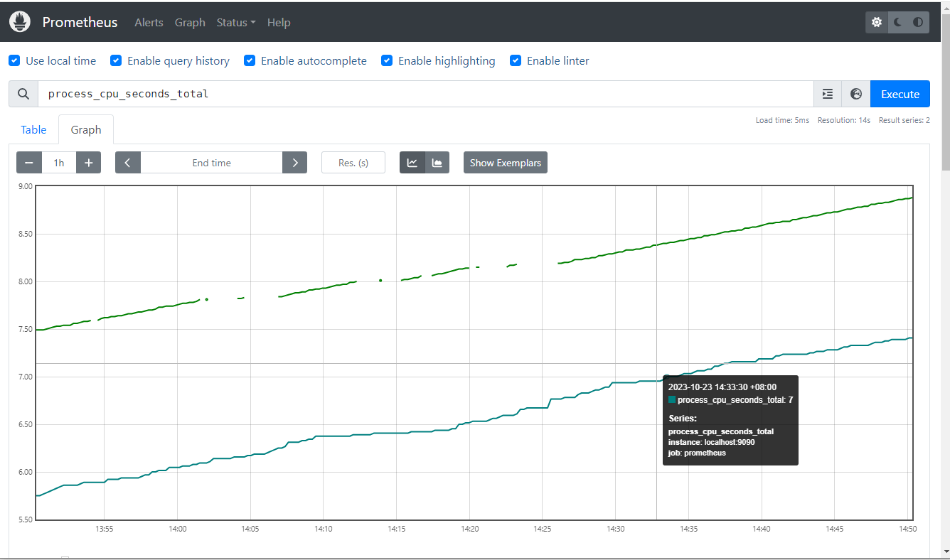Open Graph in the top navigation bar
The height and width of the screenshot is (560, 950).
click(x=190, y=22)
